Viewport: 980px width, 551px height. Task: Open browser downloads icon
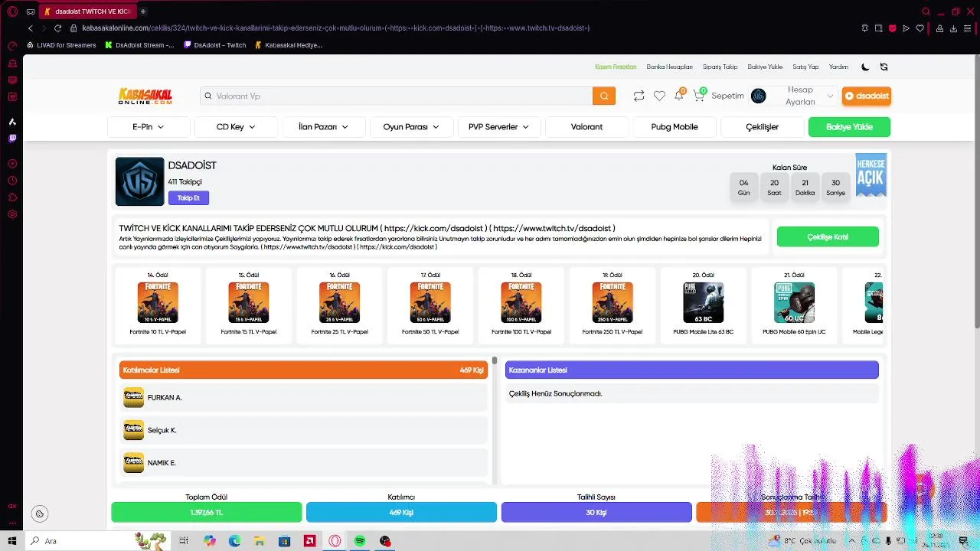point(953,28)
